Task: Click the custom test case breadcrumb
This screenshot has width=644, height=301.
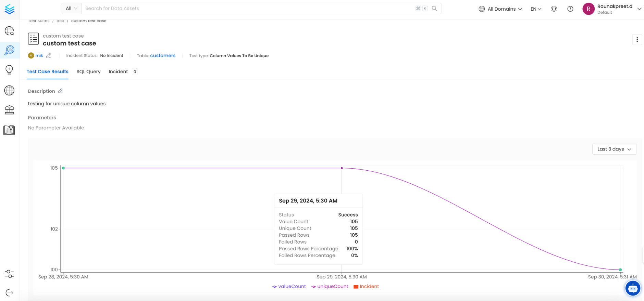Action: (89, 21)
